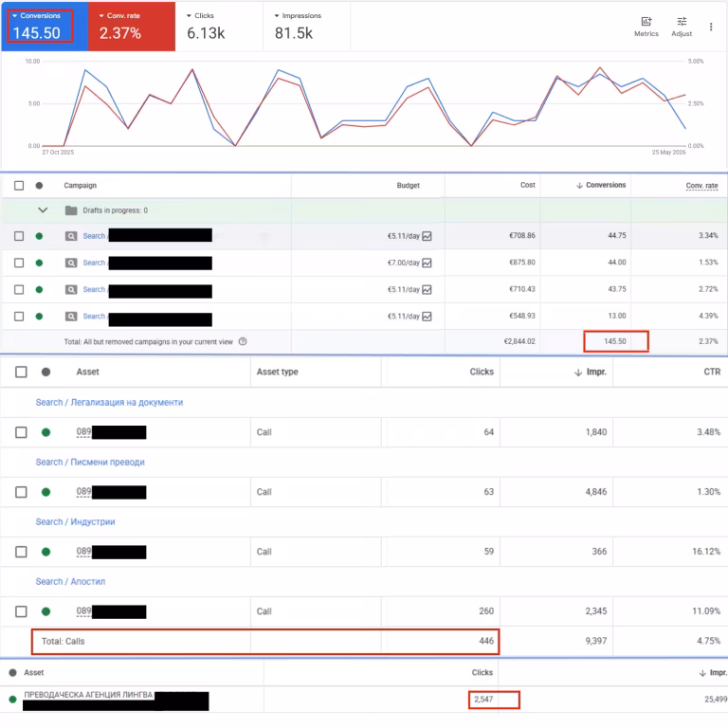The width and height of the screenshot is (728, 728).
Task: Tick the select-all checkbox in Campaign header
Action: 19,186
